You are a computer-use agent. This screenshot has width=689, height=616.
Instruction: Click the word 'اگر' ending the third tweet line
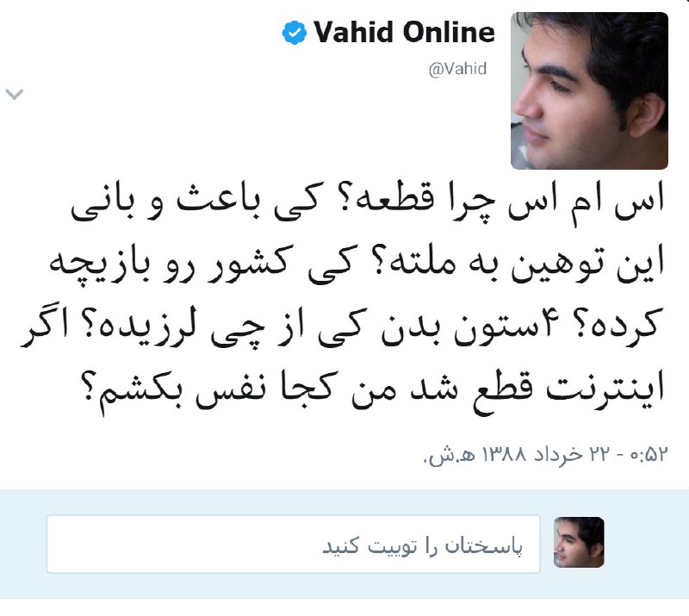[x=45, y=327]
